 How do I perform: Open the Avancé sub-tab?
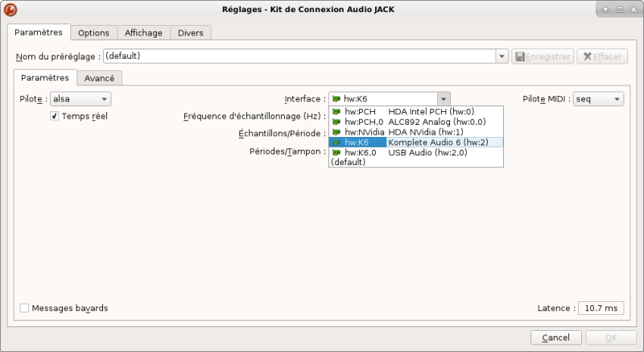[99, 78]
